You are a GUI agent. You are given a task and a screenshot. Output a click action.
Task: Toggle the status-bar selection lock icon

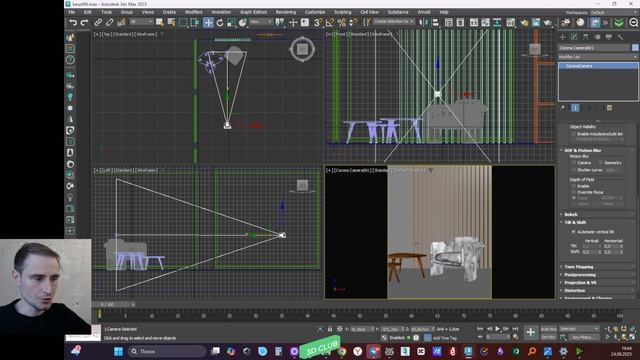[330, 329]
